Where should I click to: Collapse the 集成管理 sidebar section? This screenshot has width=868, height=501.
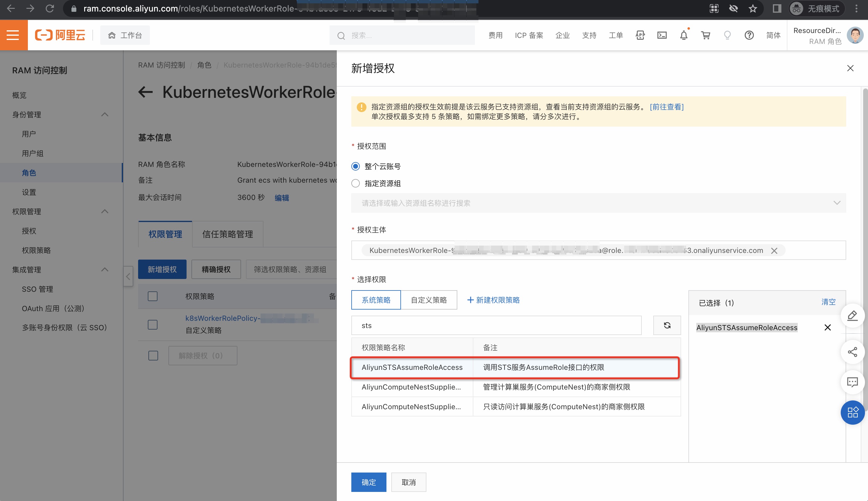[x=105, y=269]
